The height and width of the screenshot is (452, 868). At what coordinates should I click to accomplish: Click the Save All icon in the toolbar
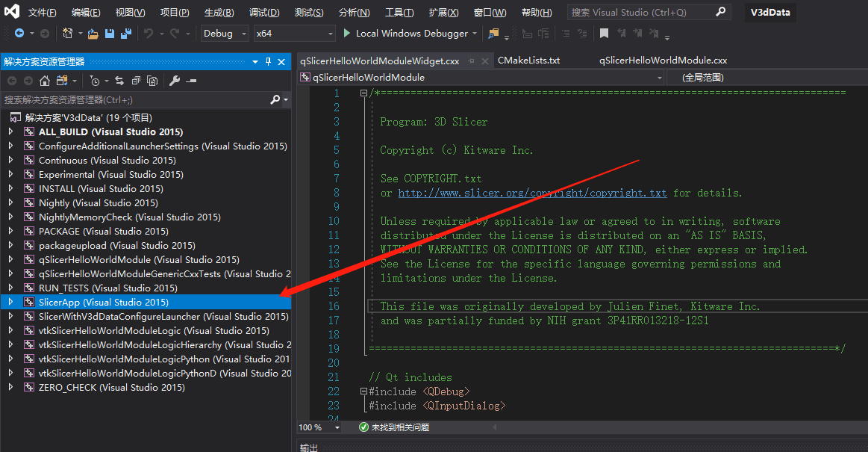click(x=125, y=33)
